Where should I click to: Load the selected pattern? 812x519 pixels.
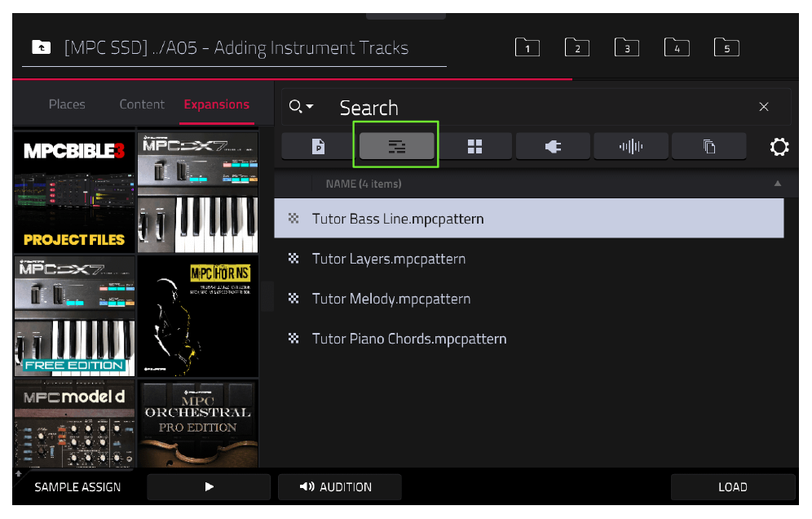tap(732, 487)
